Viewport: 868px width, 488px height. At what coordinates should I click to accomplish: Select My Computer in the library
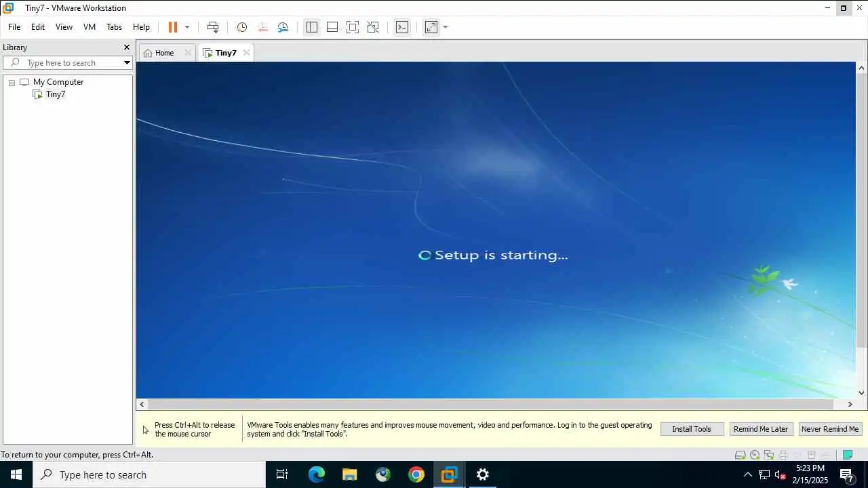click(x=58, y=82)
